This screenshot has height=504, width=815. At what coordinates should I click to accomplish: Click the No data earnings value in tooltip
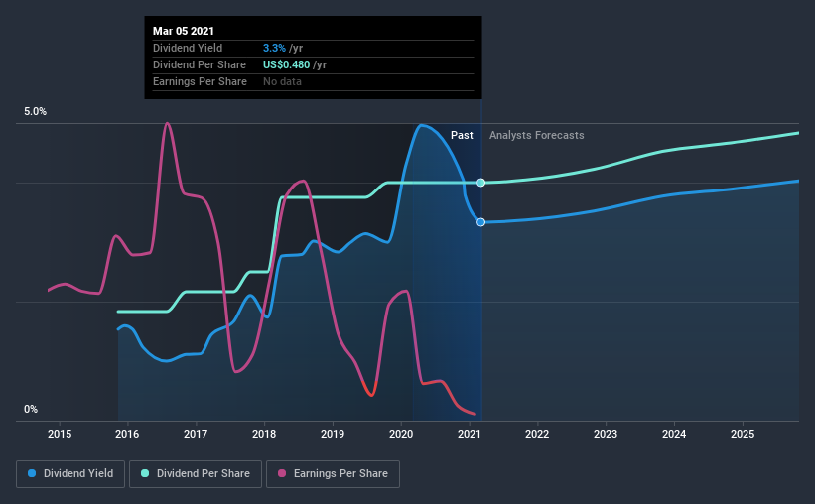[282, 81]
